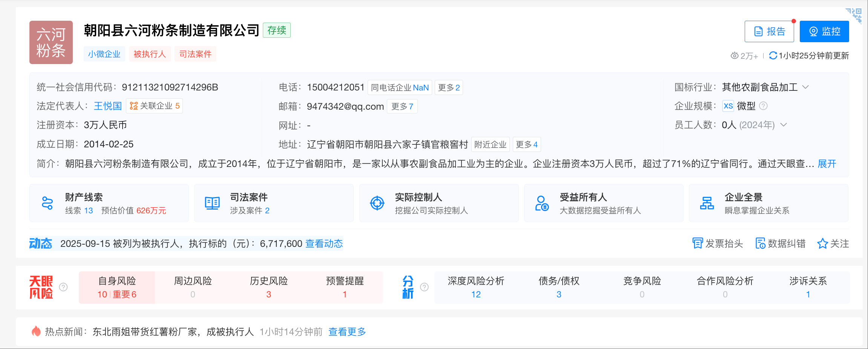This screenshot has height=349, width=868.
Task: Switch to 历史风险 tab
Action: pyautogui.click(x=269, y=287)
